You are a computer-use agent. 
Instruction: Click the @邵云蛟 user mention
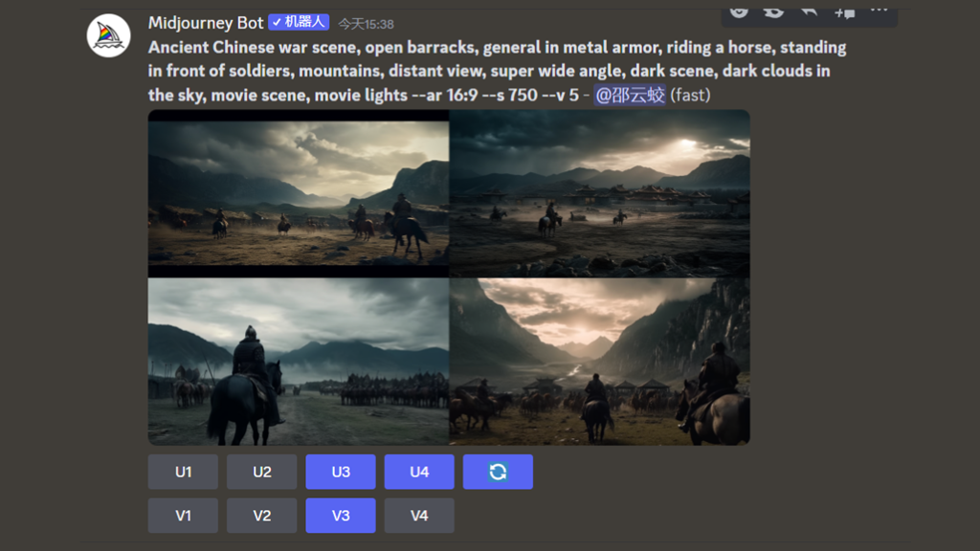630,95
